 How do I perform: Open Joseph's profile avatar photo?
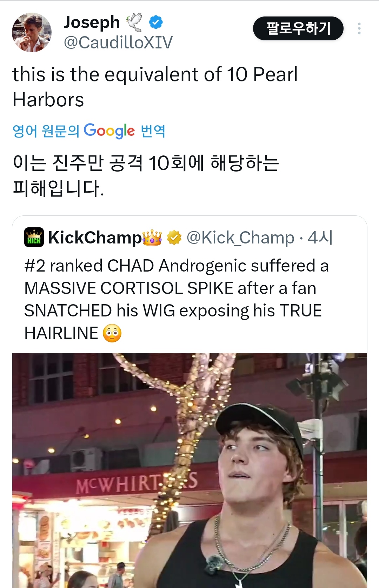(32, 33)
